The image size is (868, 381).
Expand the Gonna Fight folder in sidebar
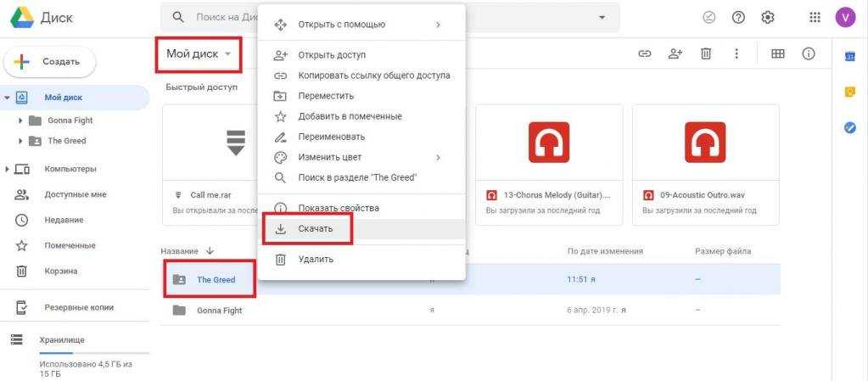click(x=20, y=120)
